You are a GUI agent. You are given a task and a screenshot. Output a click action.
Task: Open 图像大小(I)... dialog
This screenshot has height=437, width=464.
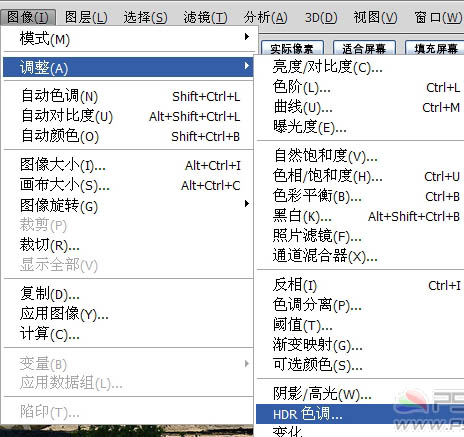click(128, 165)
